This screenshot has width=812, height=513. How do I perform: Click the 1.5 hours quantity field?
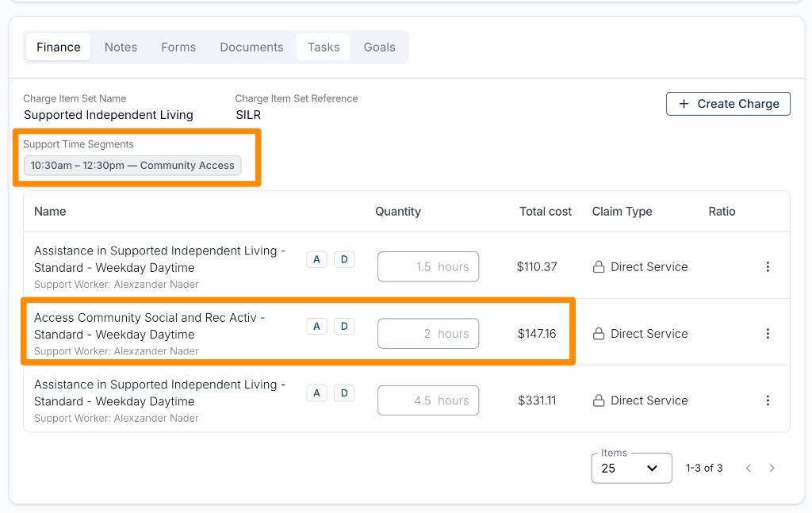pos(428,266)
